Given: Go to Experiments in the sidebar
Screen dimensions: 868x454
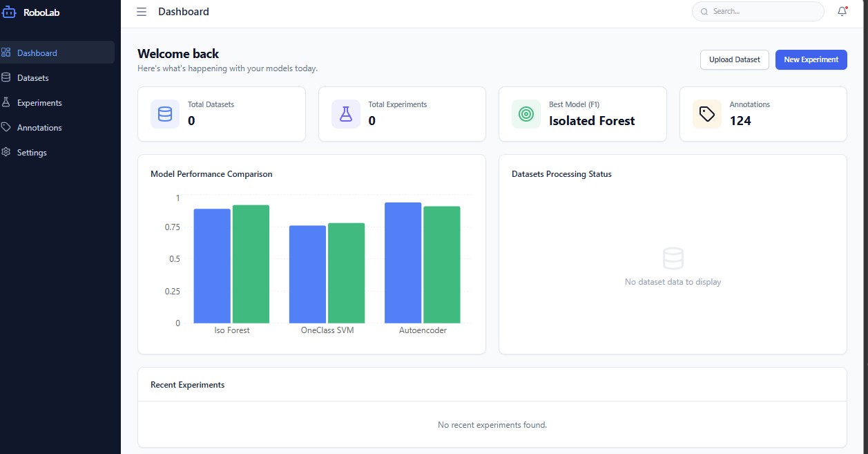Looking at the screenshot, I should 57,102.
